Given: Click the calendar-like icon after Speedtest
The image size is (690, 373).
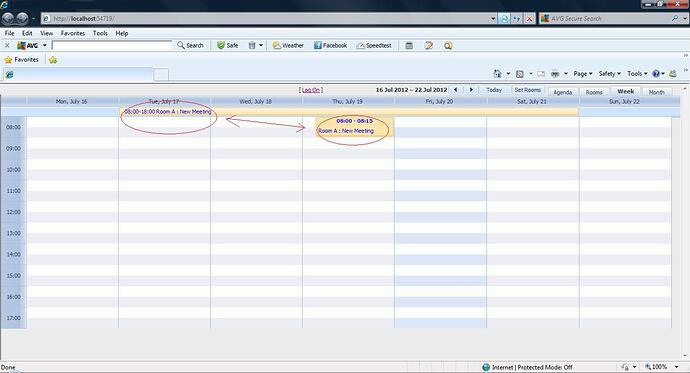Looking at the screenshot, I should (409, 45).
